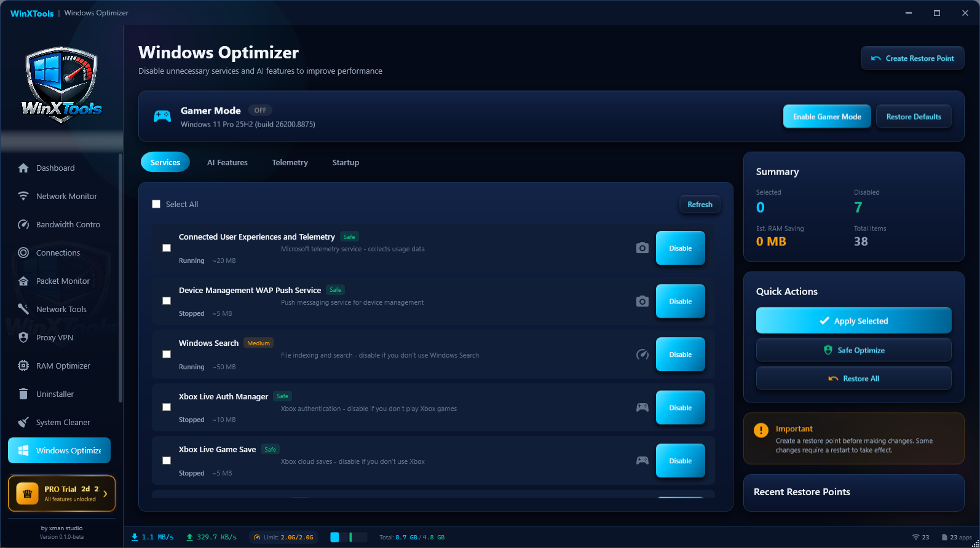Viewport: 980px width, 548px height.
Task: Switch to the Services tab
Action: coord(165,162)
